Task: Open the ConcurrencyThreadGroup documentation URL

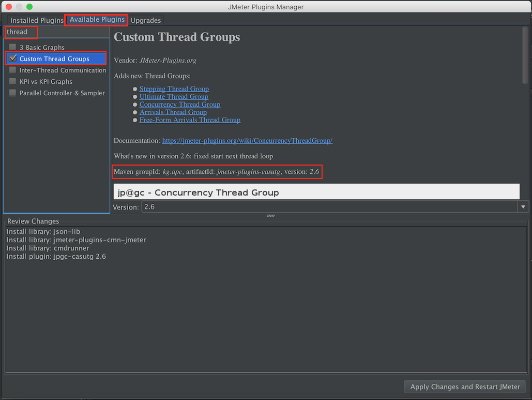Action: coord(247,141)
